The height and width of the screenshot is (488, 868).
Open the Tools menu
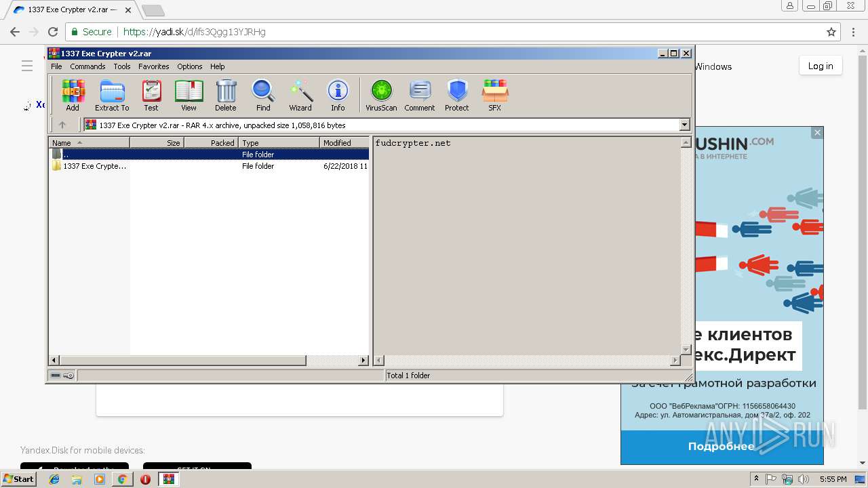122,66
